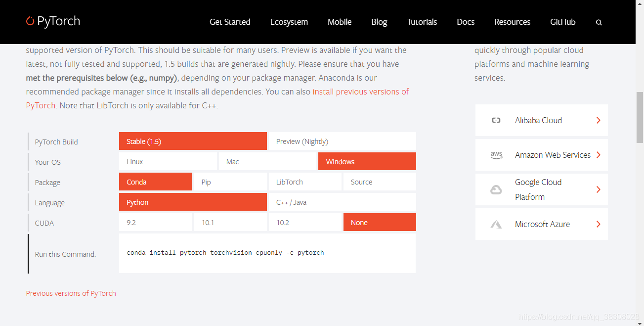Choose Windows as your OS
This screenshot has height=326, width=644.
tap(367, 161)
